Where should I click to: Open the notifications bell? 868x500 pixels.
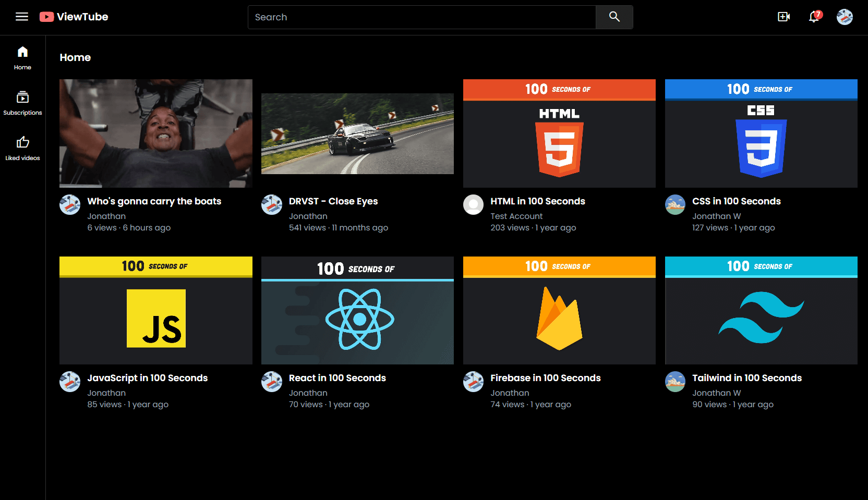click(x=814, y=17)
